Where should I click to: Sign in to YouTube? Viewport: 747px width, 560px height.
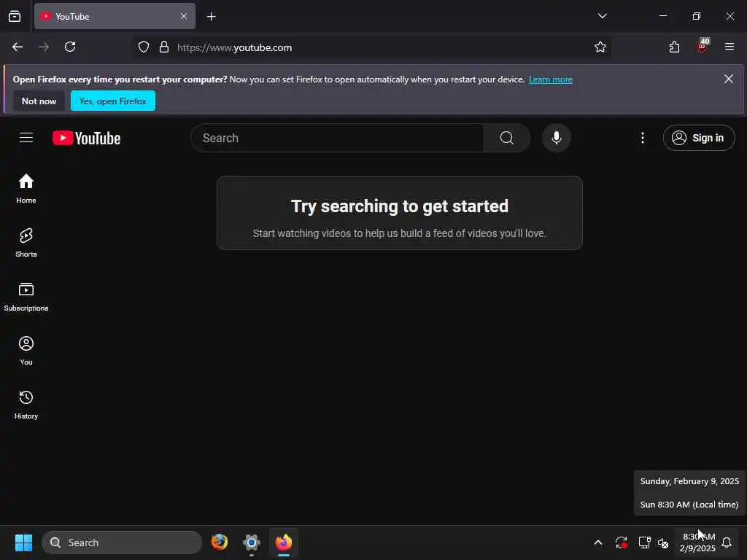tap(699, 138)
